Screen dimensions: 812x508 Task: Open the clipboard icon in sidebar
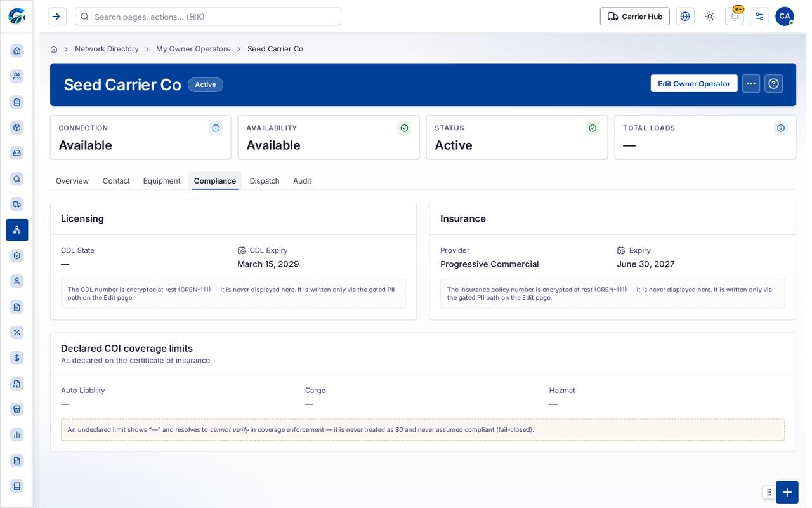tap(17, 102)
